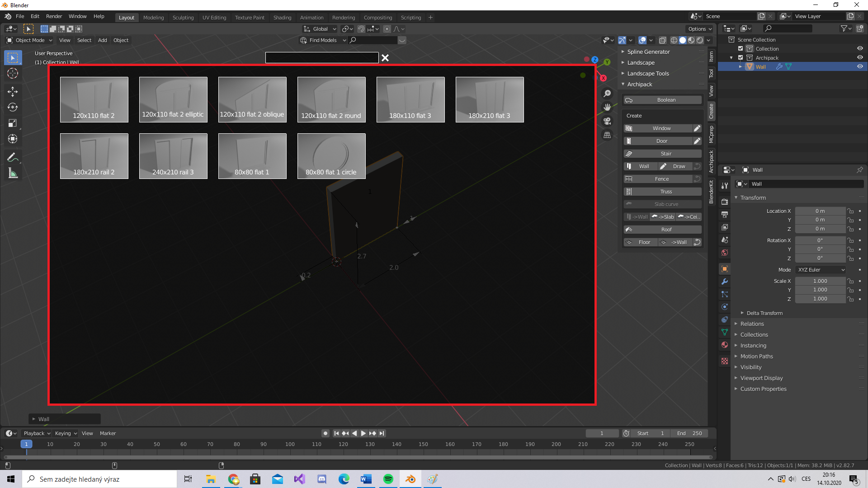Select the Rotate tool

point(13,108)
